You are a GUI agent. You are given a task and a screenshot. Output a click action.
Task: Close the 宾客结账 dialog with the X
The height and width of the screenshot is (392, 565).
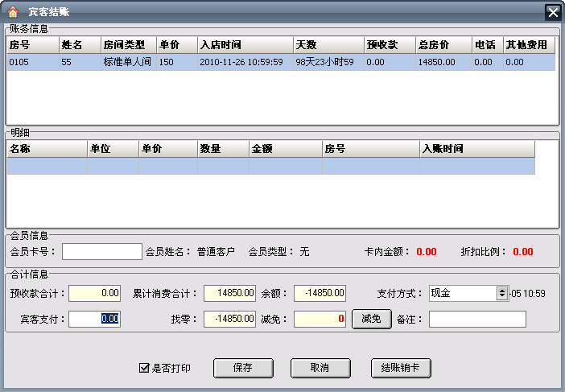pyautogui.click(x=553, y=12)
